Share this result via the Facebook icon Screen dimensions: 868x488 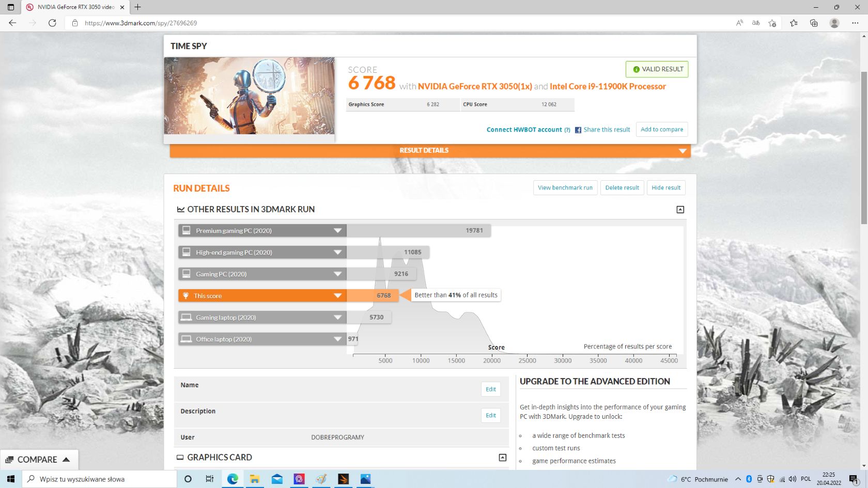tap(578, 130)
